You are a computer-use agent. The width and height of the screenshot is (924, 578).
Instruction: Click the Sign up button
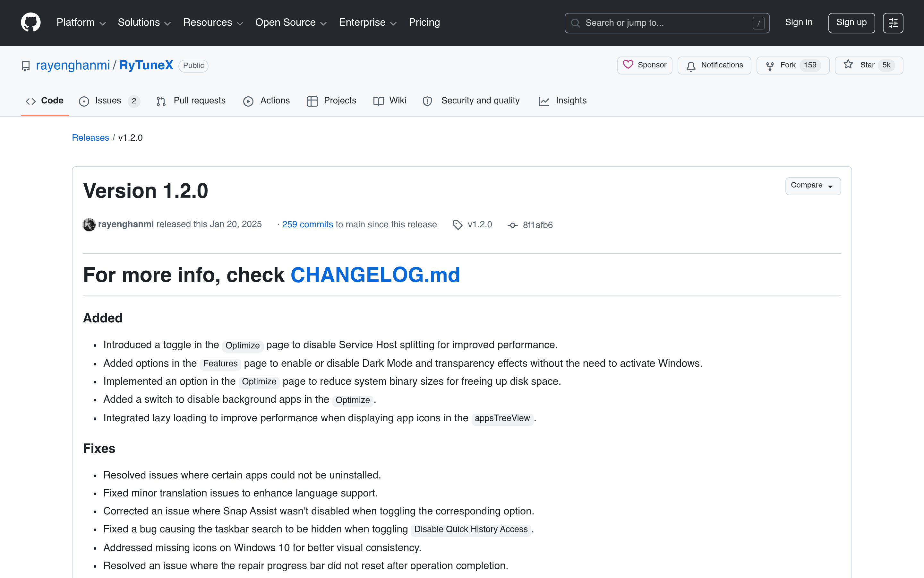(x=851, y=23)
